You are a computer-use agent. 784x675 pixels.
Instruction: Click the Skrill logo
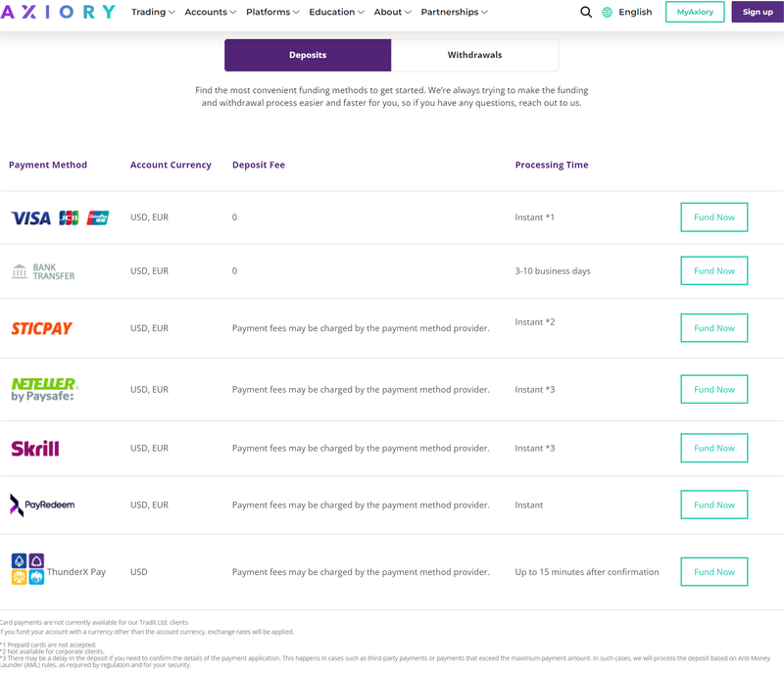(x=35, y=449)
